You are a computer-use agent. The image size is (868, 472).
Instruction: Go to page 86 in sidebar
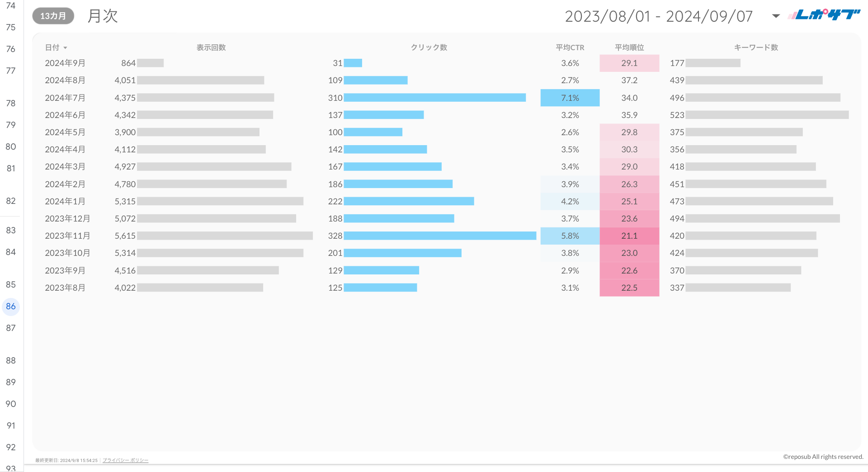[11, 307]
